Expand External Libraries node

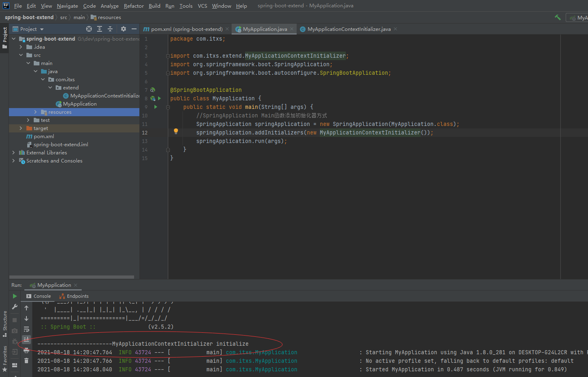(x=13, y=153)
